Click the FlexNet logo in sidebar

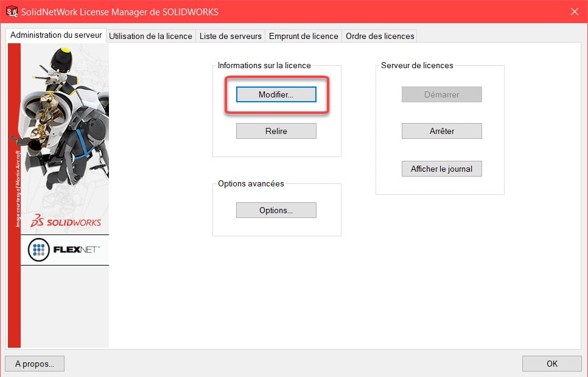[x=65, y=250]
